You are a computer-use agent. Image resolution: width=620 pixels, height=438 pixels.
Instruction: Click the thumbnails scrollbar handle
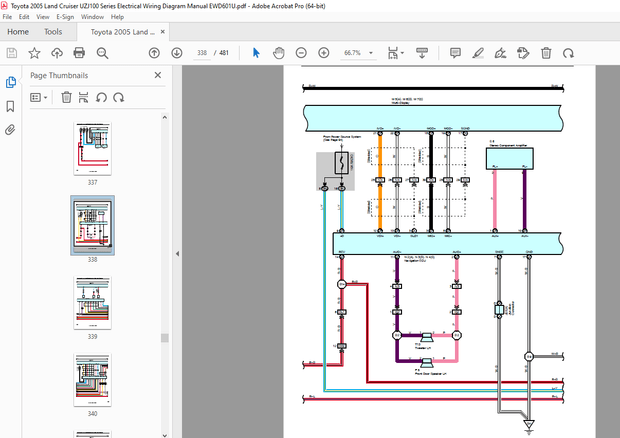pyautogui.click(x=165, y=338)
